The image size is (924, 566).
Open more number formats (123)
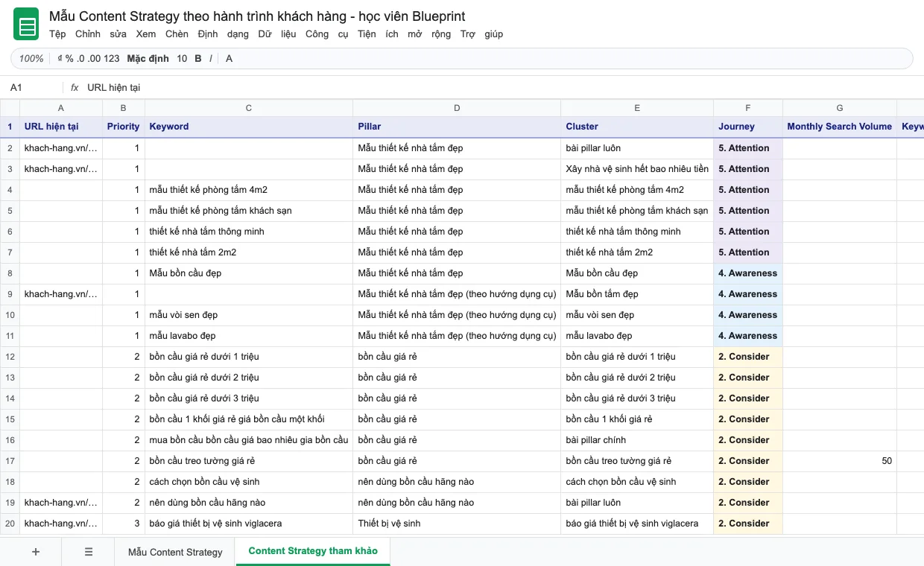tap(112, 59)
